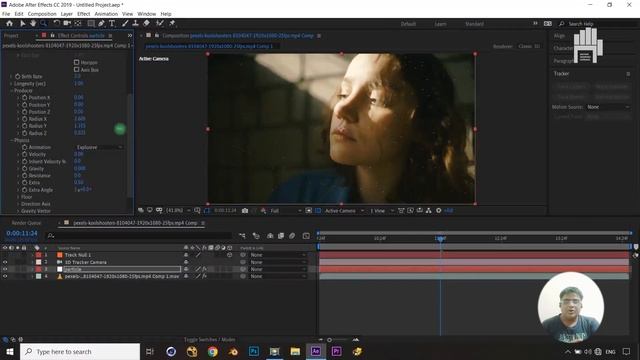
Task: Open the 1 View layout dropdown
Action: [x=382, y=211]
